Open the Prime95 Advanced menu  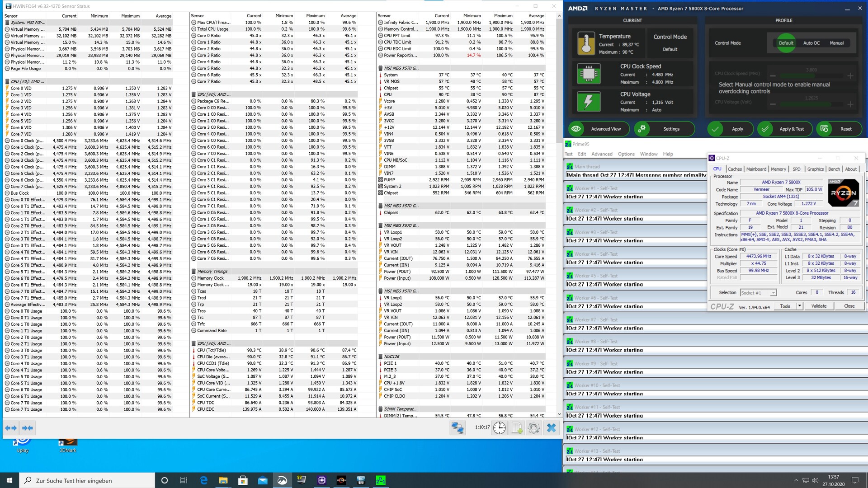pos(602,154)
